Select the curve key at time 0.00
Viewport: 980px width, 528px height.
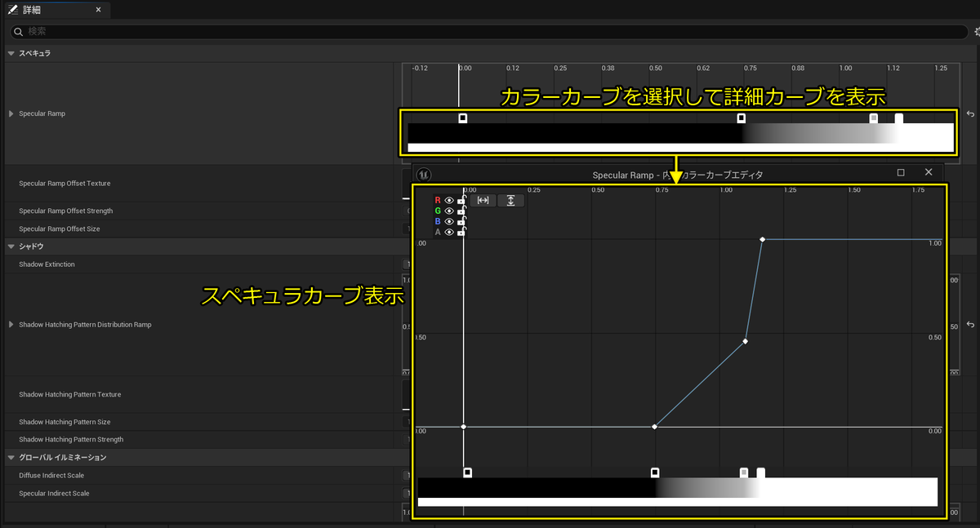pyautogui.click(x=464, y=427)
